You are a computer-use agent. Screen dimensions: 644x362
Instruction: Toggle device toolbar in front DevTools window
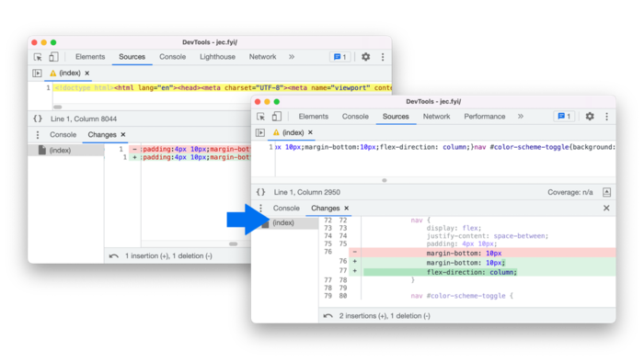pos(277,117)
